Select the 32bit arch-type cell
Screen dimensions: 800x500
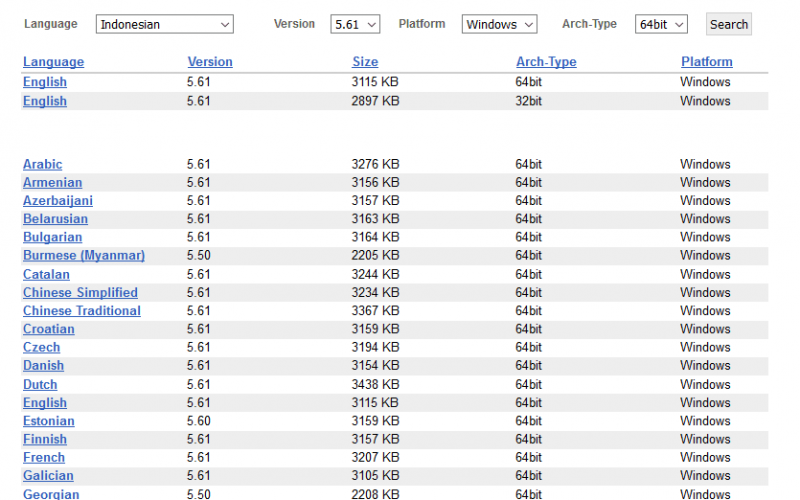528,101
